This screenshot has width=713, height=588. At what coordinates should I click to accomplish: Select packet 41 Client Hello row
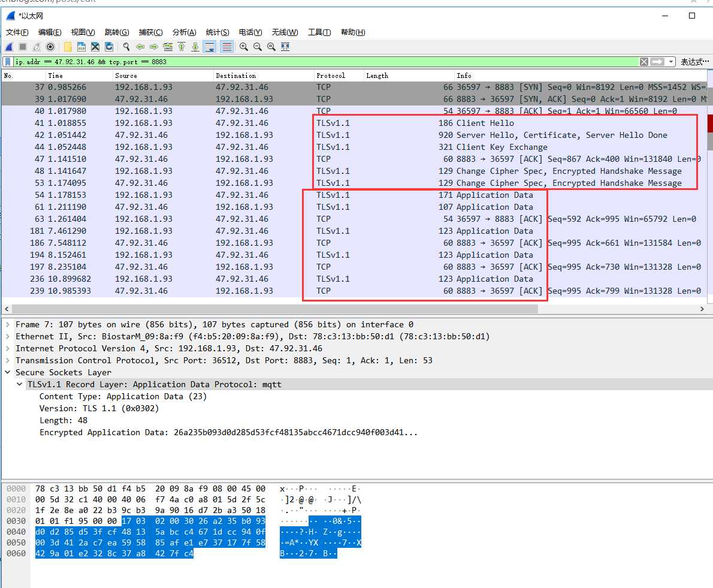click(354, 123)
